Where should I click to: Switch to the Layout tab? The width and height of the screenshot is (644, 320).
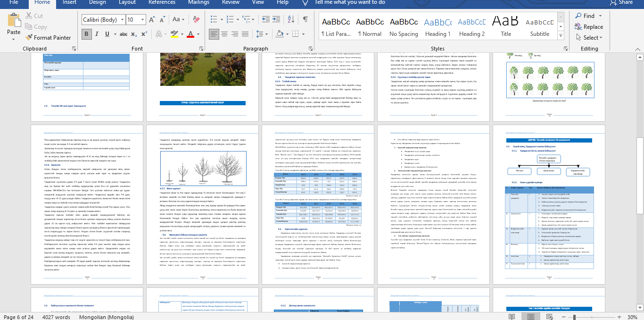(127, 2)
